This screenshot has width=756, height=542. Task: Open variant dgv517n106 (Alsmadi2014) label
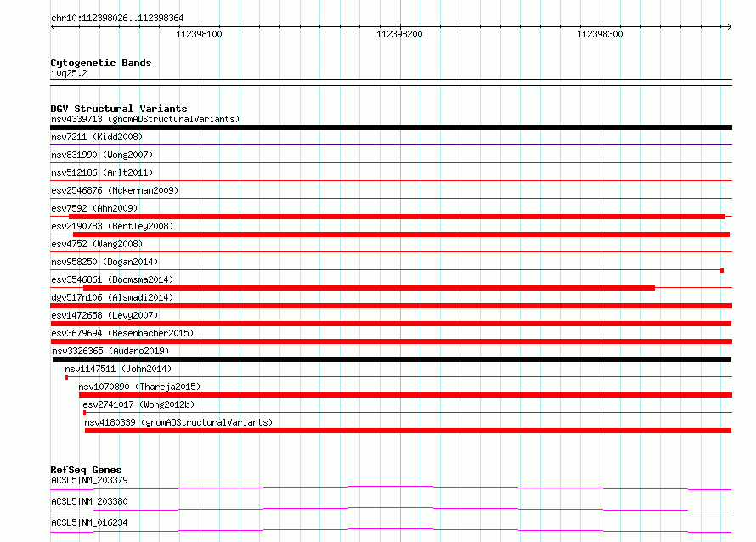click(x=112, y=297)
